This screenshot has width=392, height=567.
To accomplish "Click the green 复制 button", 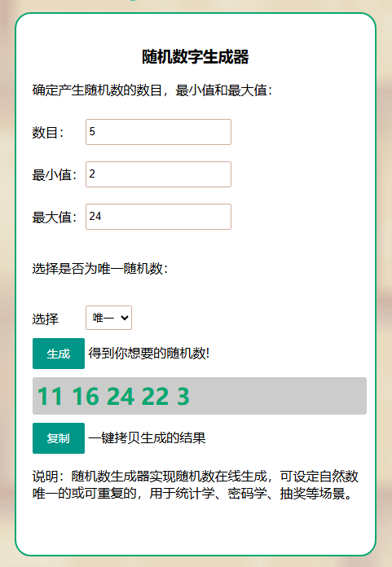I will point(59,438).
